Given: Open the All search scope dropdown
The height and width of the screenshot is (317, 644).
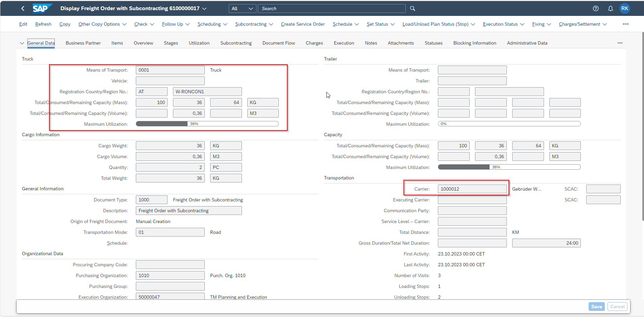Looking at the screenshot, I should [243, 8].
